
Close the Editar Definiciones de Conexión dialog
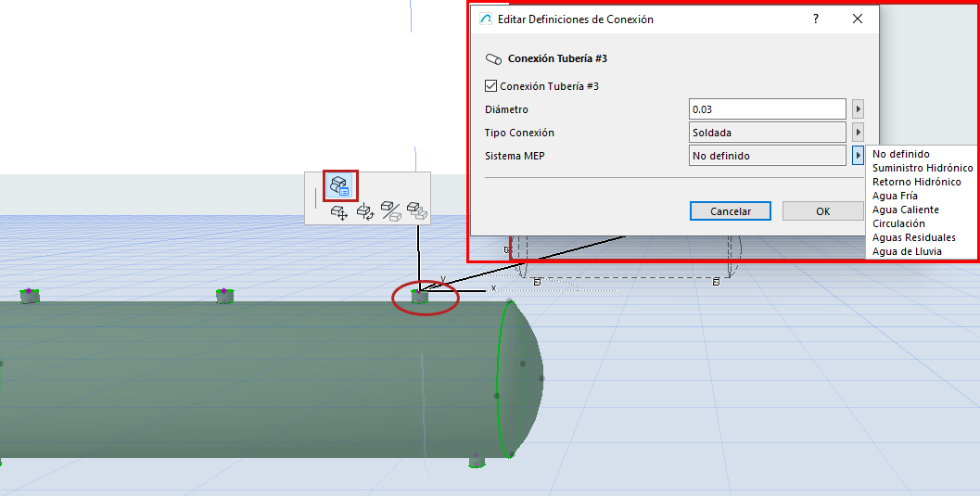858,19
